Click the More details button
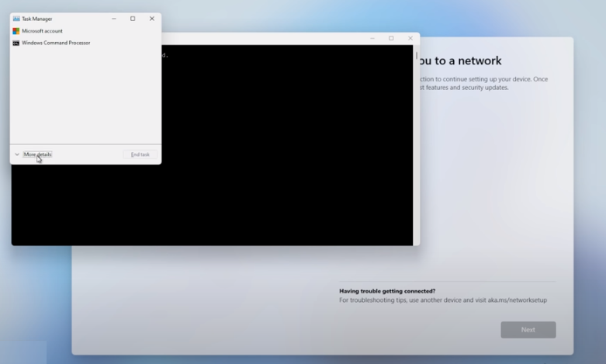 [x=37, y=154]
